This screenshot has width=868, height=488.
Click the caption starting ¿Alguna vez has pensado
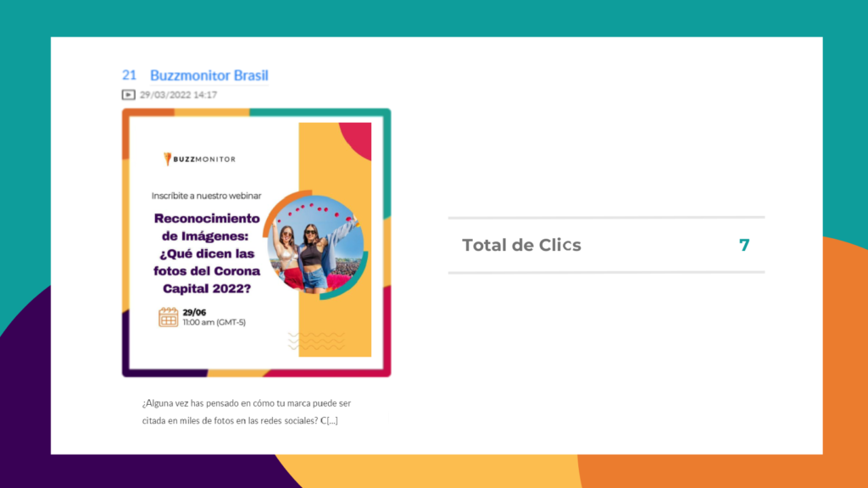point(247,412)
